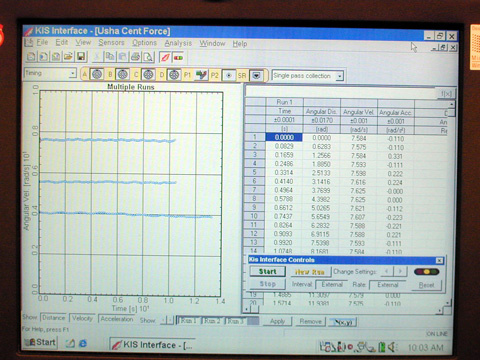Image resolution: width=480 pixels, height=360 pixels.
Task: Click the Open folder toolbar icon
Action: coord(69,57)
